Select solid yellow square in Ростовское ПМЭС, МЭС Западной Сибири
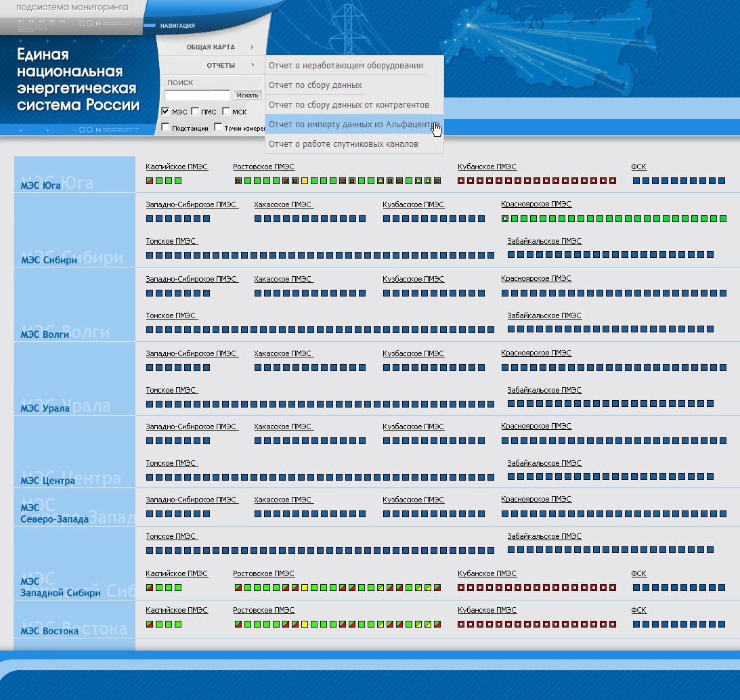The image size is (740, 700). coord(305,588)
